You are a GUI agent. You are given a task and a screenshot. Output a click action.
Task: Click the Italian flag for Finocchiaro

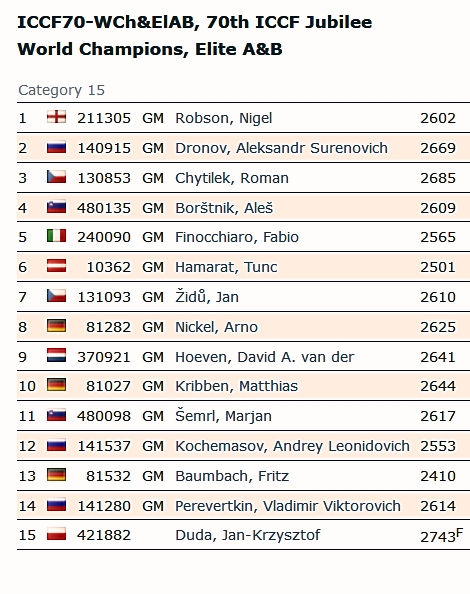coord(56,236)
